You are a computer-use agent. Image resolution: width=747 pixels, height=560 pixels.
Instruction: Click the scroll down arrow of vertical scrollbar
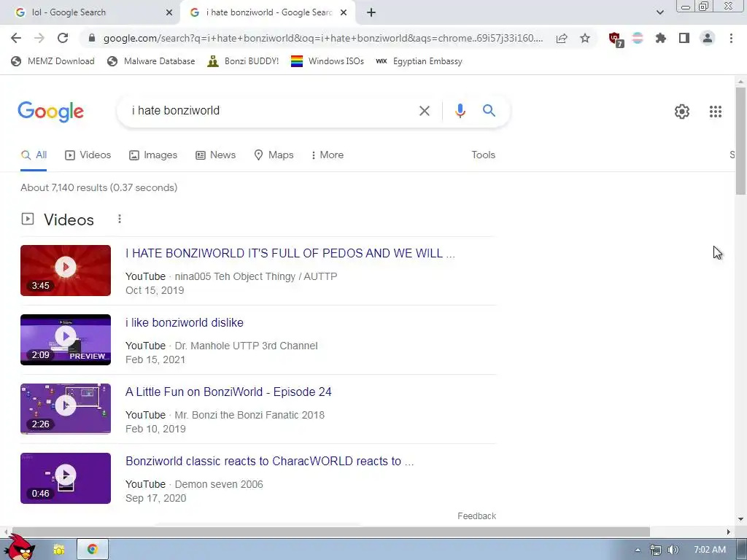point(740,519)
